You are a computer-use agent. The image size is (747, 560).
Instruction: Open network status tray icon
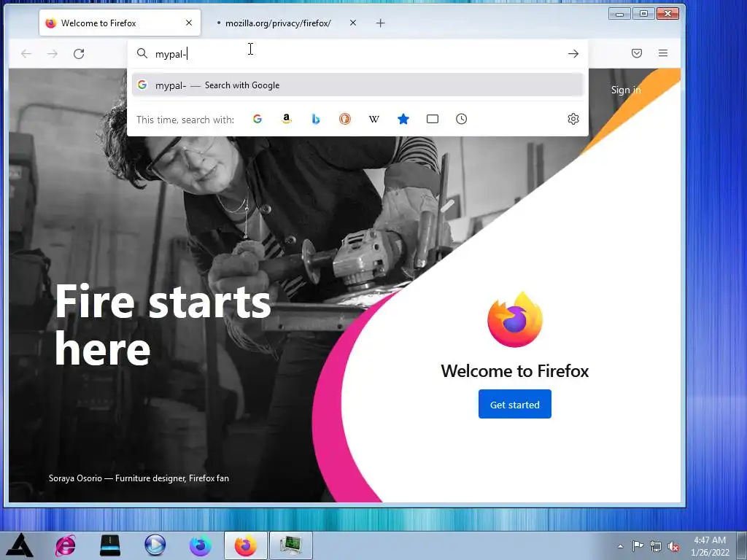[x=656, y=546]
